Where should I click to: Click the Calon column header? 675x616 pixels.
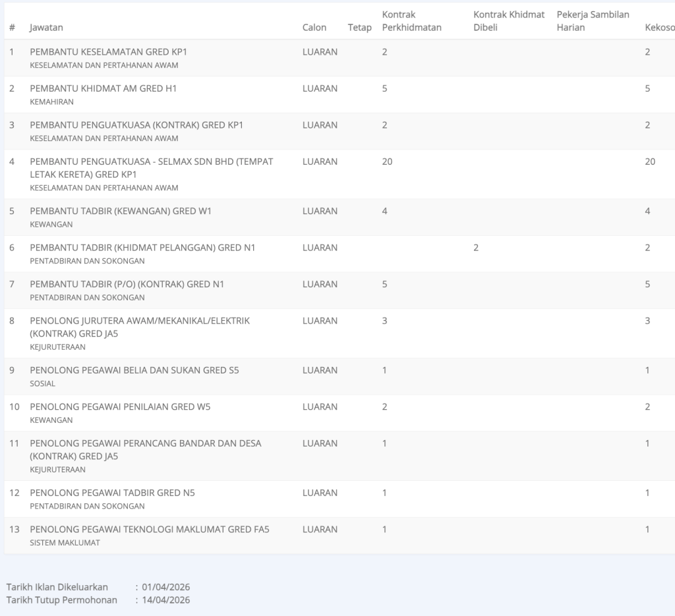click(314, 28)
